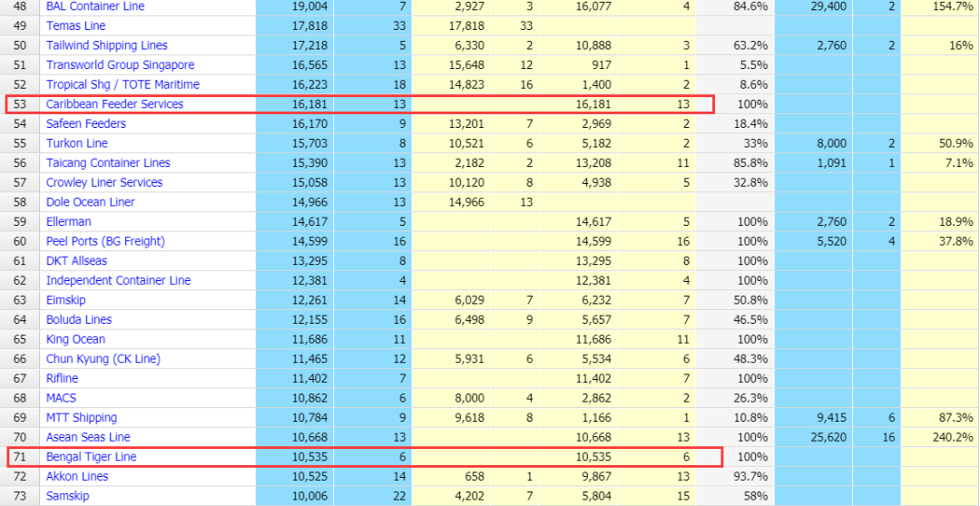The width and height of the screenshot is (980, 506).
Task: Select rank cell 60
Action: 21,241
